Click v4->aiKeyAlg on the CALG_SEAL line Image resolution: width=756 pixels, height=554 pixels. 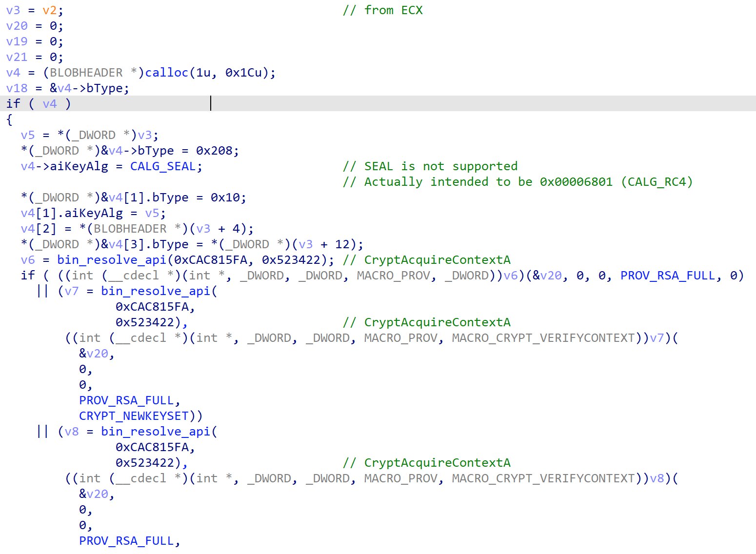click(x=64, y=166)
